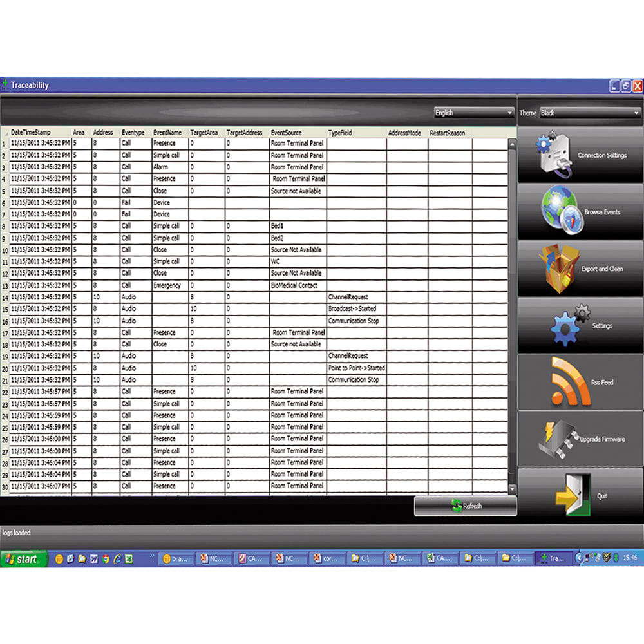Open Connection Settings panel icon

pos(554,153)
